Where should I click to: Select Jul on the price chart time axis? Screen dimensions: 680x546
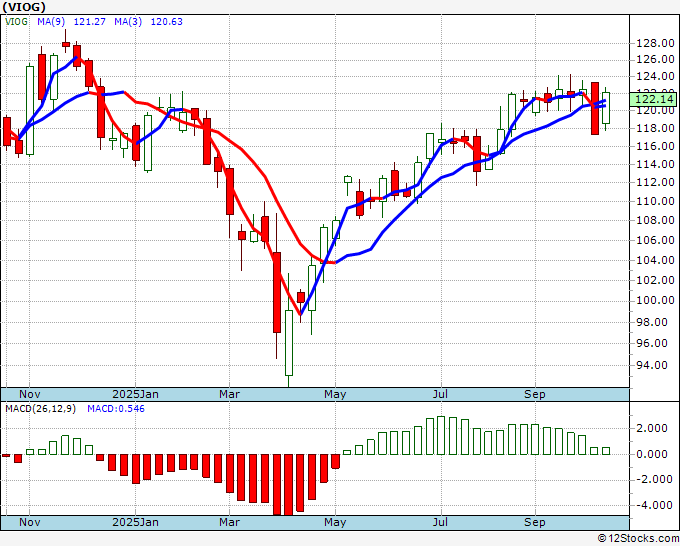[441, 394]
